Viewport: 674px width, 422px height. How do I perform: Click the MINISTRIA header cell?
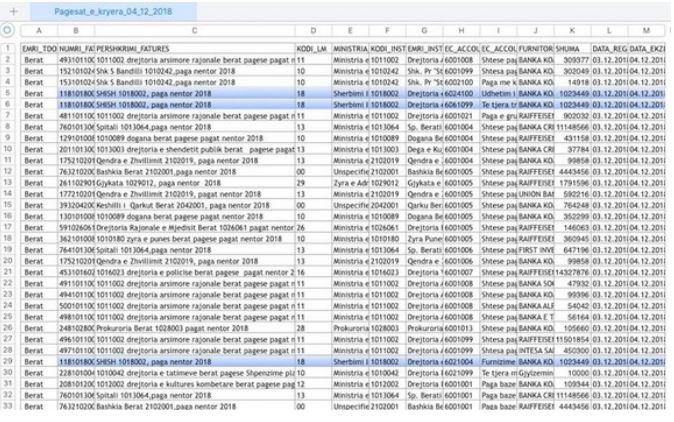[x=350, y=49]
